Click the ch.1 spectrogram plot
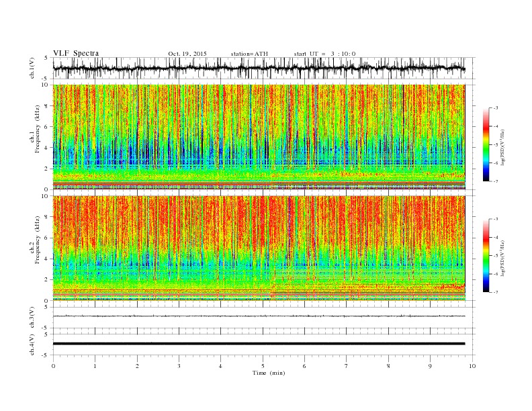 click(259, 137)
